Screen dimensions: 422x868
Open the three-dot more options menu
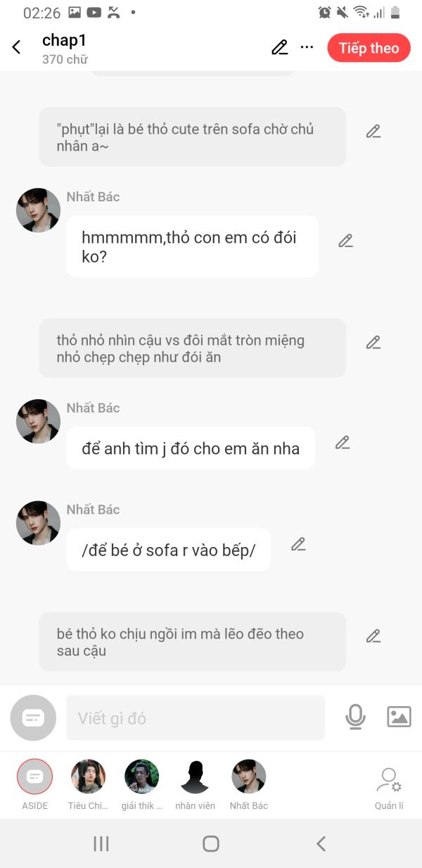(x=307, y=48)
